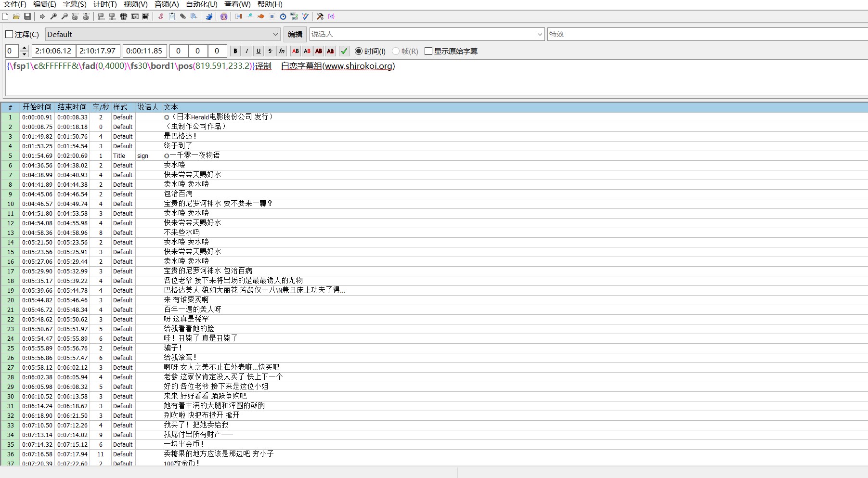Zoom in the video with magnifier plus
Screen dimensions: 868x478
point(53,16)
